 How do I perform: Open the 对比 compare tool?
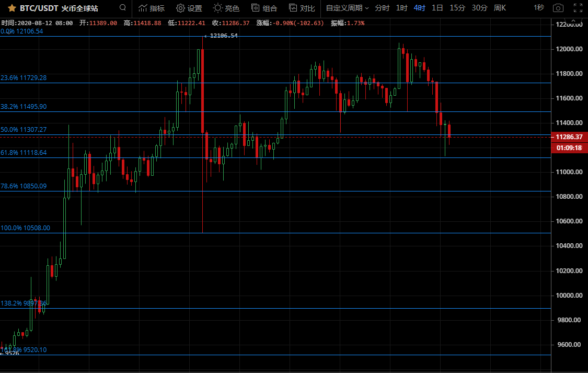point(302,8)
